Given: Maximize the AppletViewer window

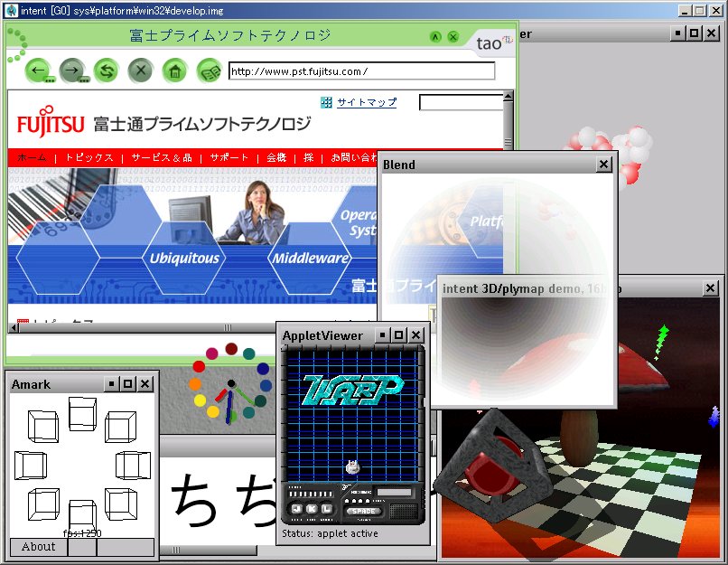Looking at the screenshot, I should 399,335.
